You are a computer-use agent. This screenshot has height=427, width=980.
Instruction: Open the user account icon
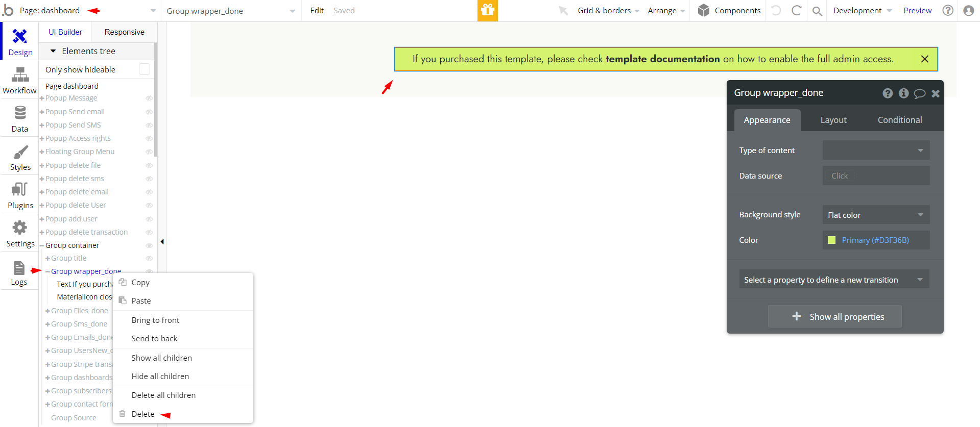(968, 10)
